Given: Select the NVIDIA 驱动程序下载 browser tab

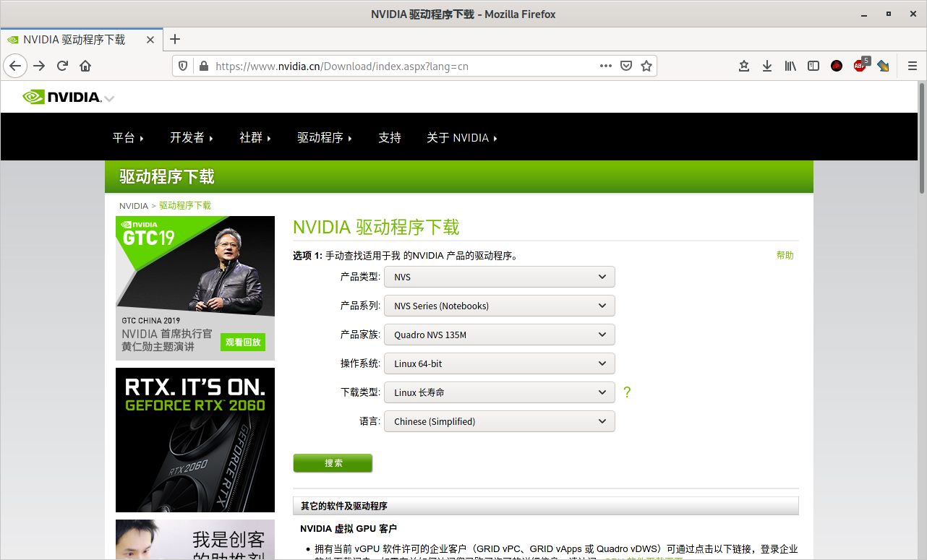Looking at the screenshot, I should tap(81, 40).
